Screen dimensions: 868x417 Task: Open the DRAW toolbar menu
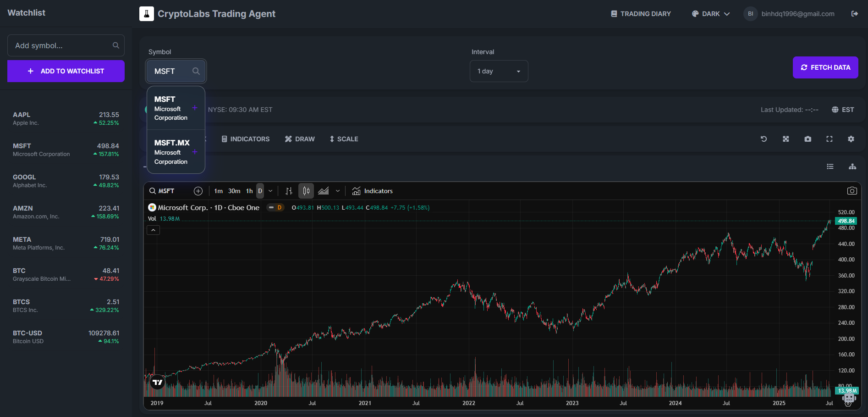point(300,139)
